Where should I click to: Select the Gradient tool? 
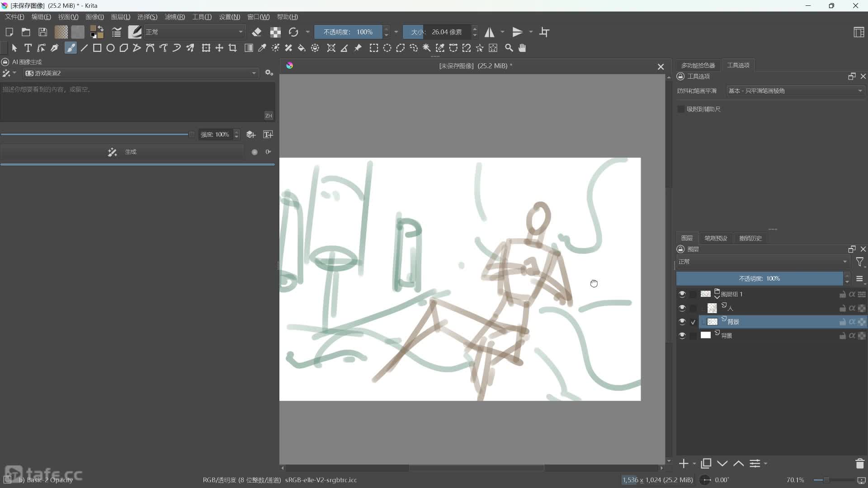tap(249, 48)
